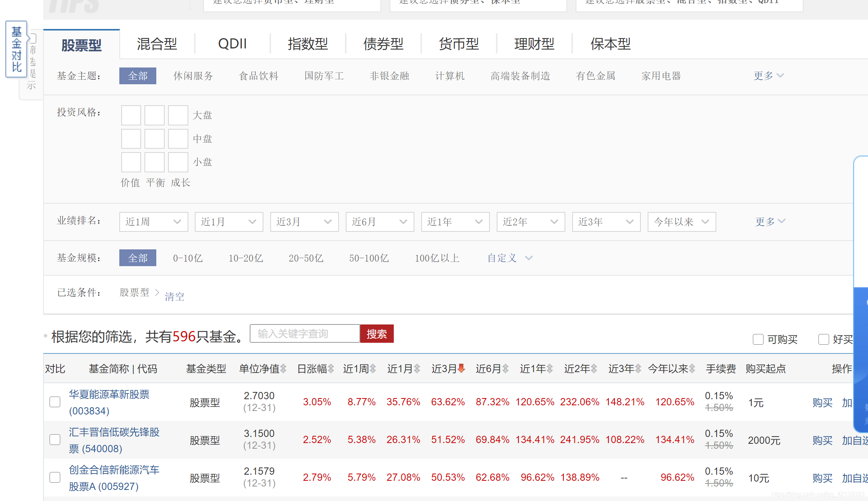This screenshot has height=501, width=868.
Task: Select small-cap value style box
Action: [x=131, y=162]
